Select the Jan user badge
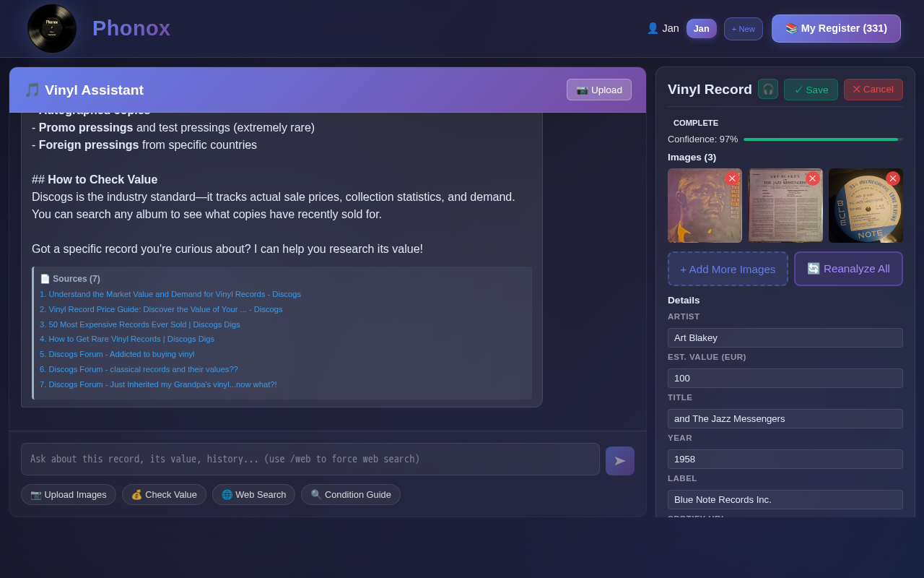Image resolution: width=924 pixels, height=578 pixels. [701, 28]
